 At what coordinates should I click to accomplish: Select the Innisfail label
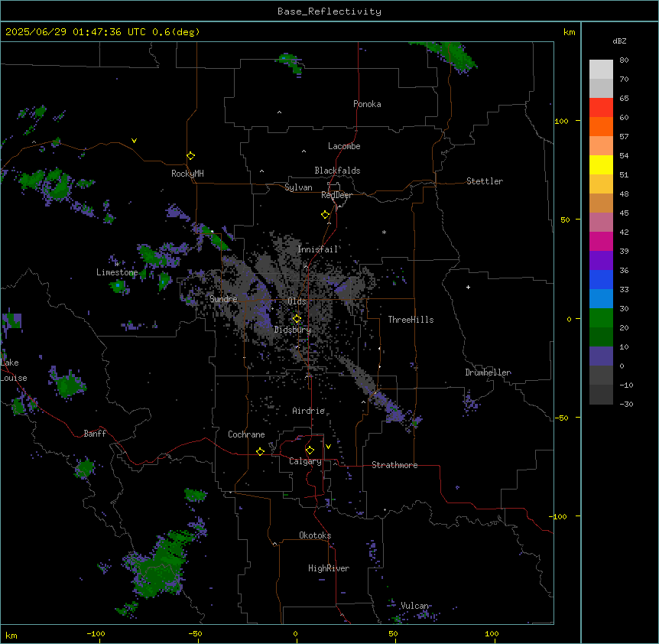pos(318,249)
